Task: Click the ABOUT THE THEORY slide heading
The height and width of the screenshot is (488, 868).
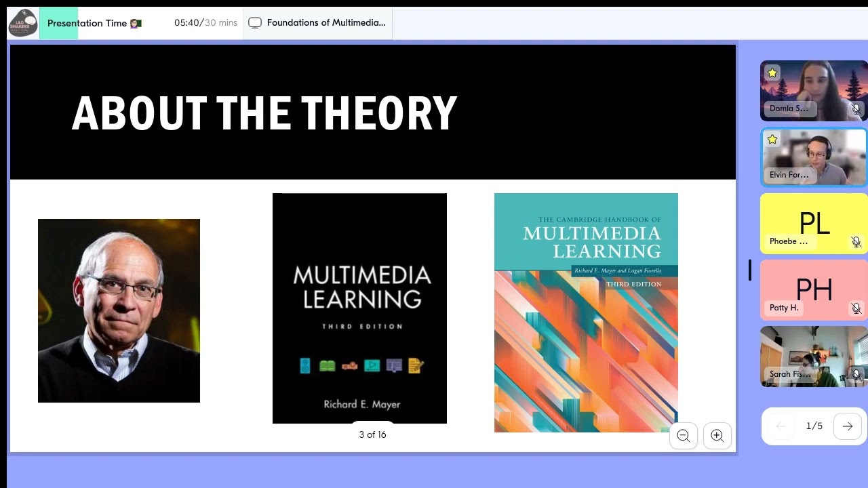Action: (264, 113)
